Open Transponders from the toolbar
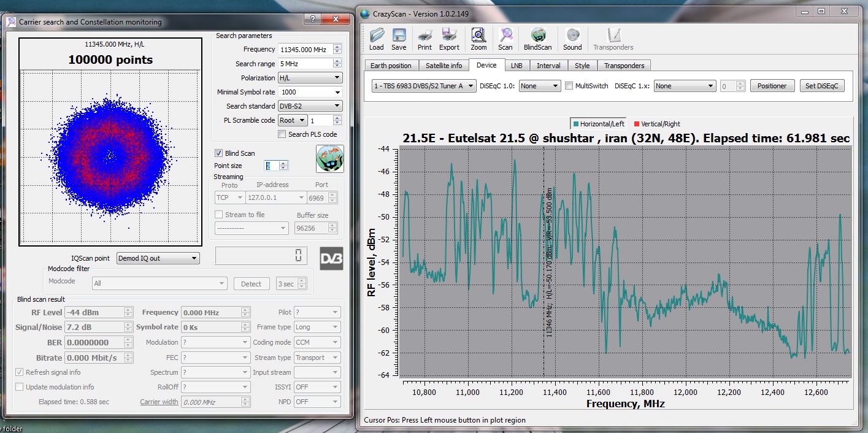 click(613, 39)
